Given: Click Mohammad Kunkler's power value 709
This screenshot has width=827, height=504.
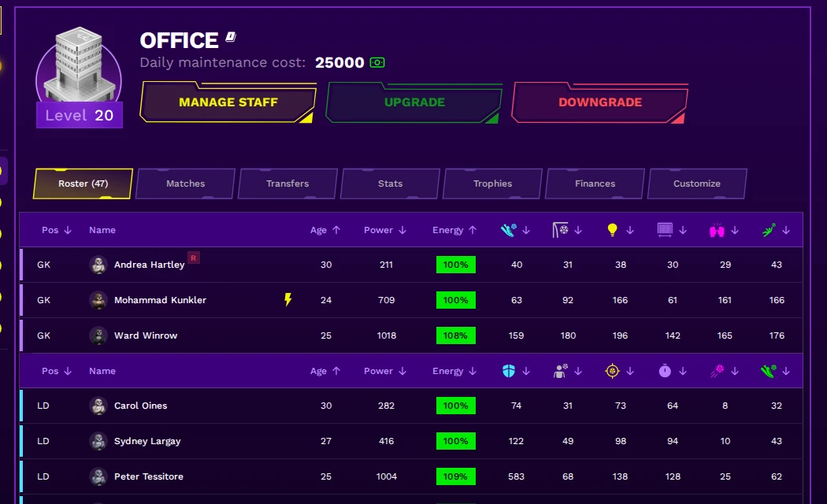Looking at the screenshot, I should [386, 300].
